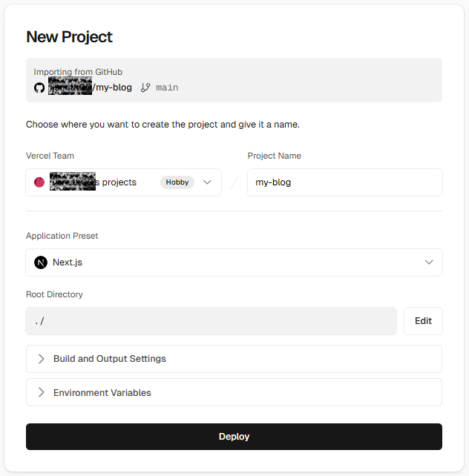
Task: Expand Build and Output Settings chevron
Action: [42, 359]
